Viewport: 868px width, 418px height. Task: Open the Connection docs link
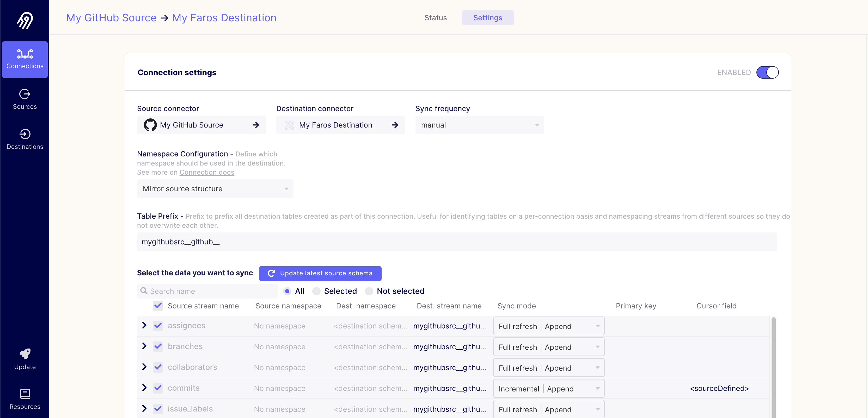pos(206,172)
